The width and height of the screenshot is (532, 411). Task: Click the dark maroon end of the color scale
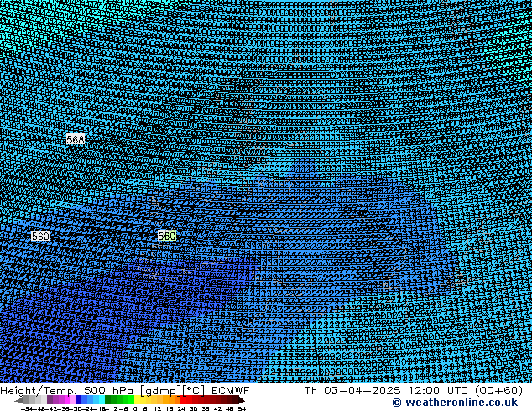238,399
